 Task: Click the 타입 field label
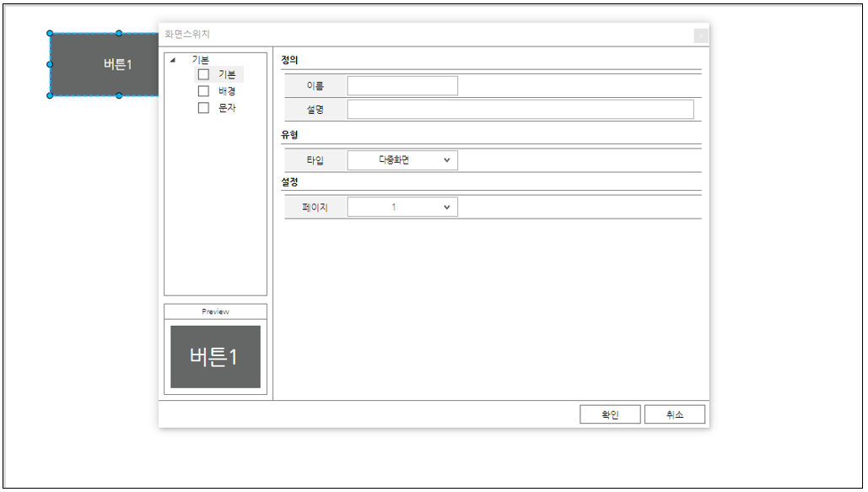pyautogui.click(x=315, y=160)
